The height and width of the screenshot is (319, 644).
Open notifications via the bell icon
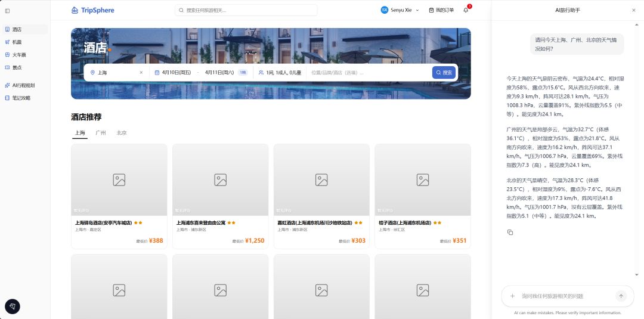pyautogui.click(x=466, y=10)
